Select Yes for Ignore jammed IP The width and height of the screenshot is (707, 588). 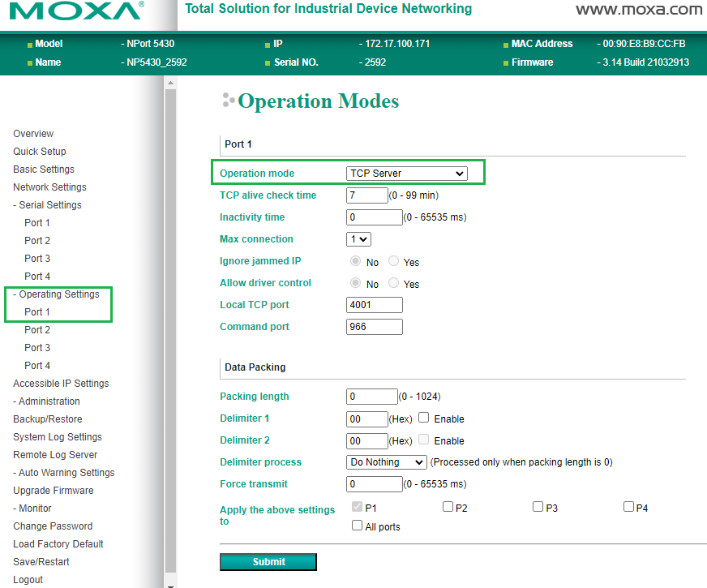(394, 262)
